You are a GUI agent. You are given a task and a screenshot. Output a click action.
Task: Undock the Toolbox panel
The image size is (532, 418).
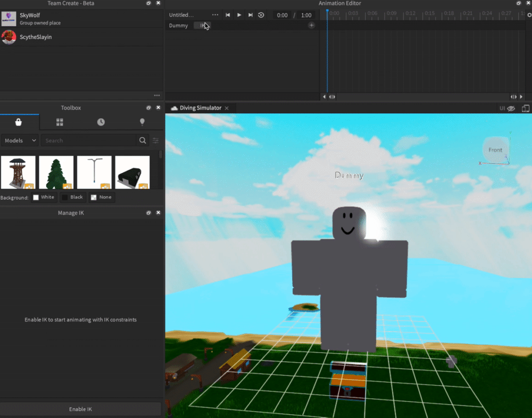click(148, 107)
